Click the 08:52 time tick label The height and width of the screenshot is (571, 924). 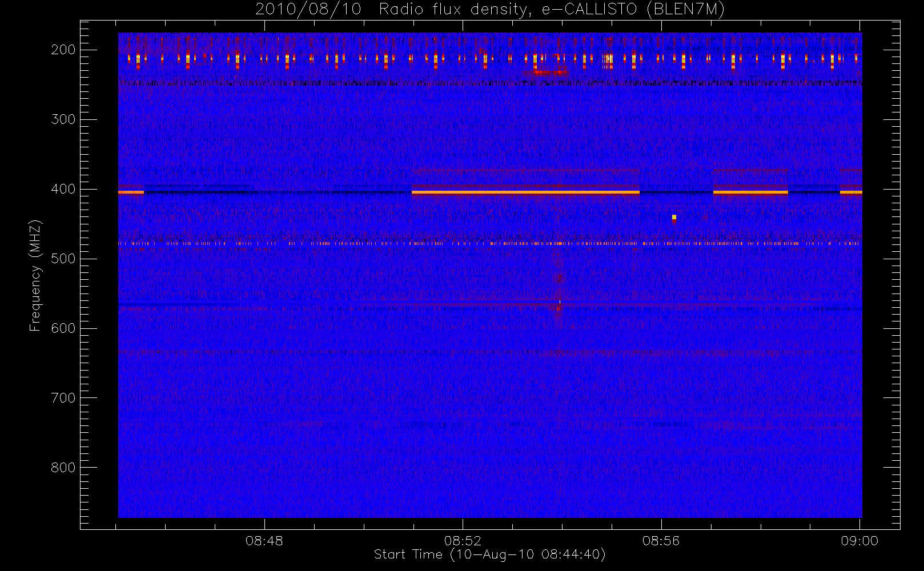coord(463,541)
